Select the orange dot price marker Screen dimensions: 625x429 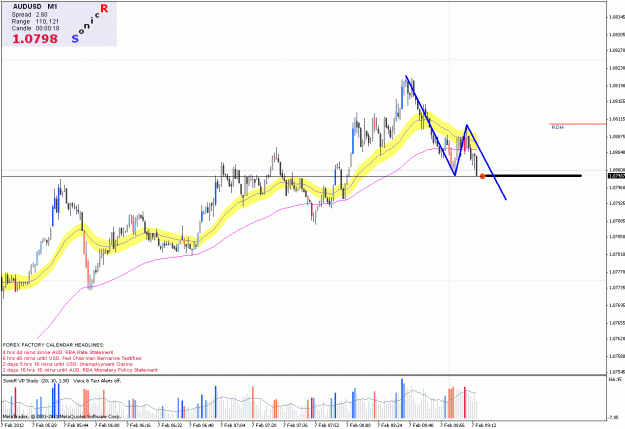click(x=482, y=176)
